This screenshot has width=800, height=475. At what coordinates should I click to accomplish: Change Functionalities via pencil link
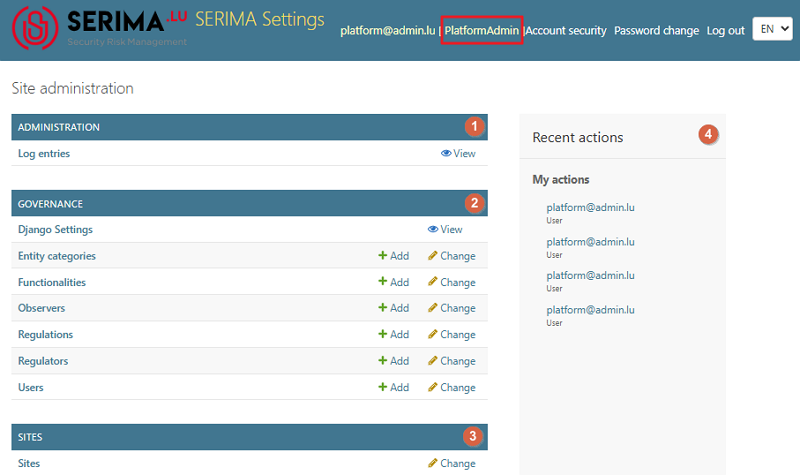tap(452, 282)
